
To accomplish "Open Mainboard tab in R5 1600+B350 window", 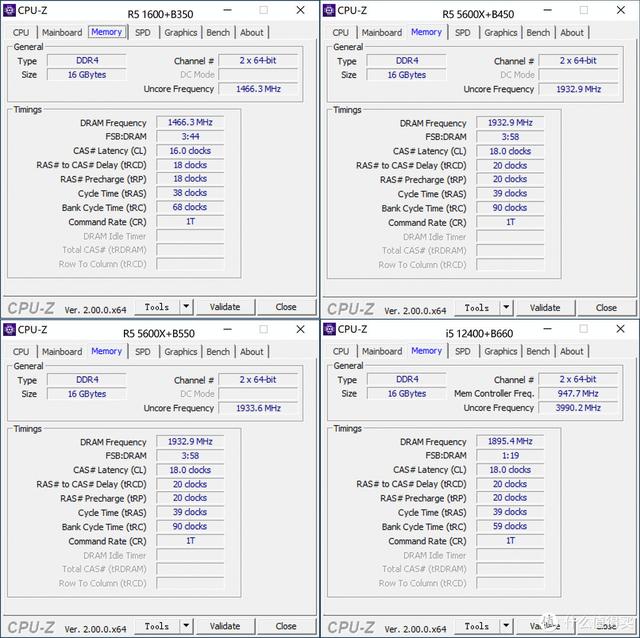I will pyautogui.click(x=62, y=33).
